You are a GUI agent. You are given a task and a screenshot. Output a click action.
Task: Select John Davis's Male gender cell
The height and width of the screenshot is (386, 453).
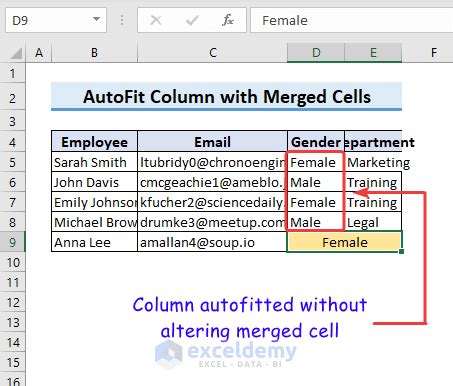coord(316,182)
